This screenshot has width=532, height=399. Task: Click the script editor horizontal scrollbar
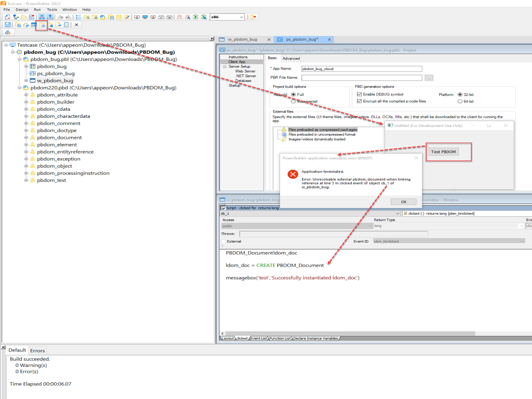(x=350, y=333)
